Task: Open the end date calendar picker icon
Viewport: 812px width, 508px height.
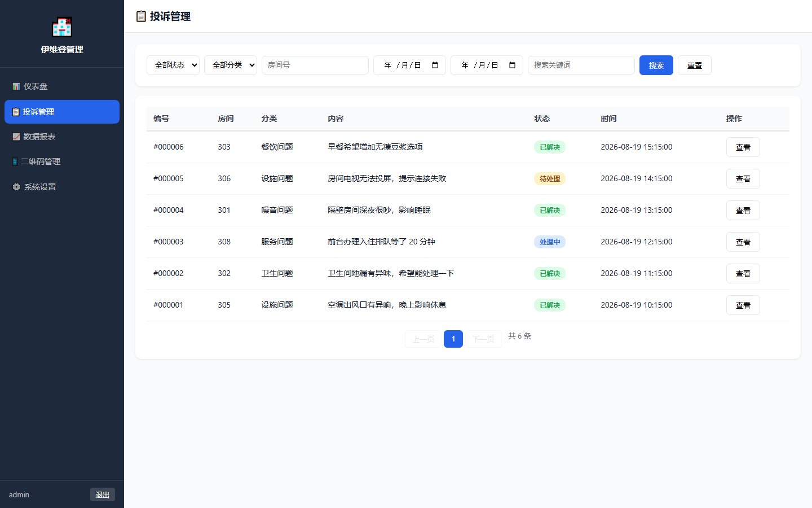Action: pos(512,65)
